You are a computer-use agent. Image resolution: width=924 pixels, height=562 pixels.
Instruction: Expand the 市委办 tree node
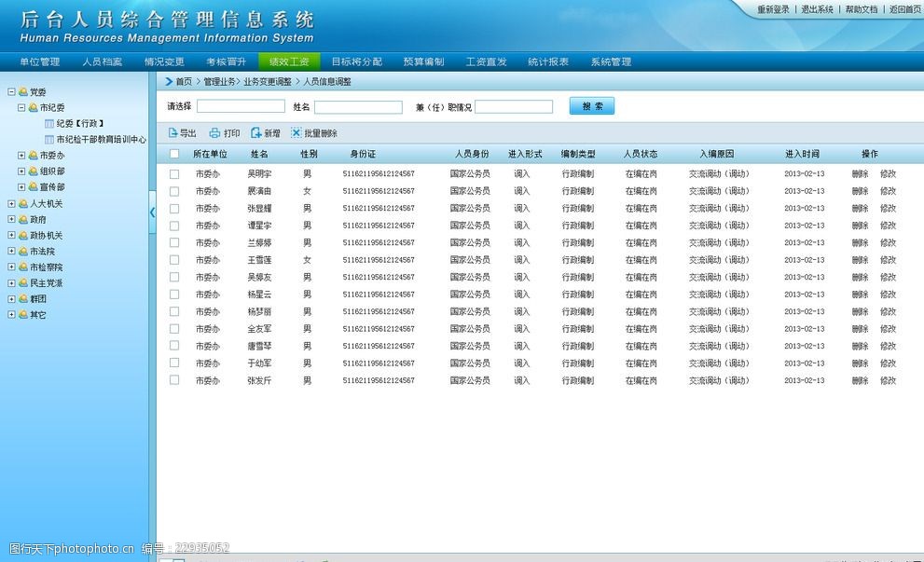click(x=21, y=156)
